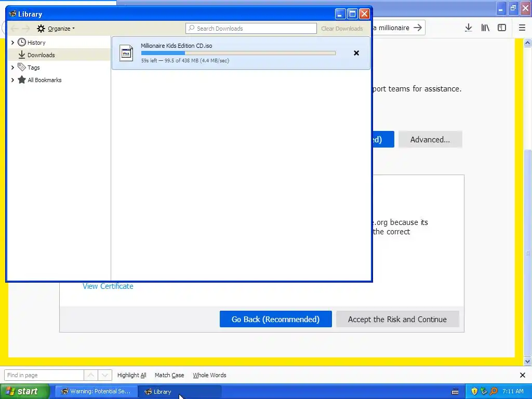Click the security shield tray icon
532x399 pixels.
click(474, 392)
